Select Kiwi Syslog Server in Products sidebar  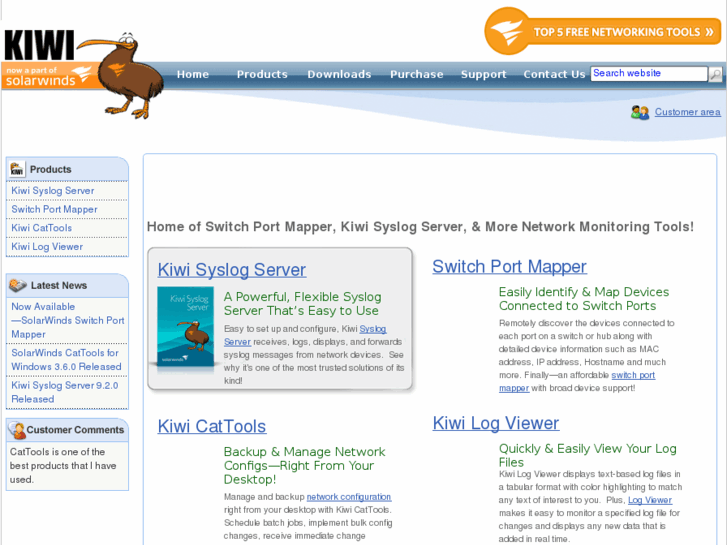pos(52,191)
